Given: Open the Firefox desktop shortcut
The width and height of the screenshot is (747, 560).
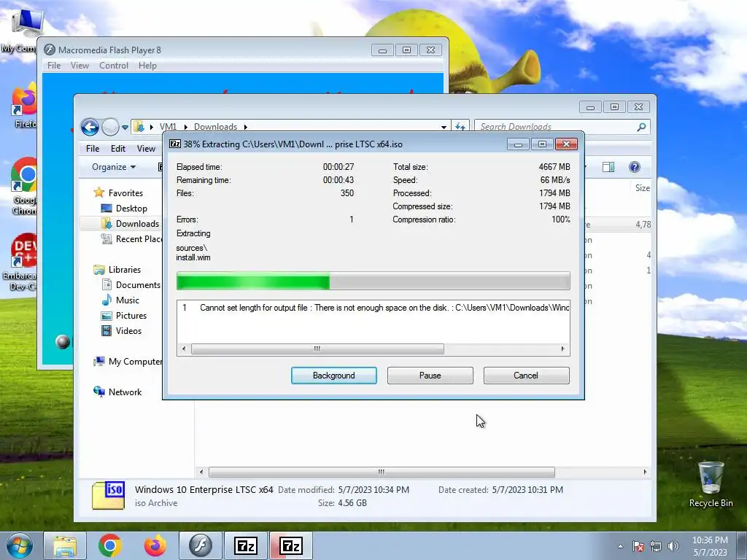Looking at the screenshot, I should 25,107.
